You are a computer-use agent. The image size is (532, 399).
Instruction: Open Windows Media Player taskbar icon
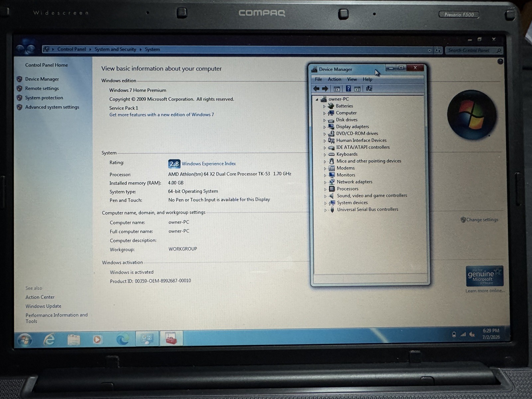[x=97, y=339]
